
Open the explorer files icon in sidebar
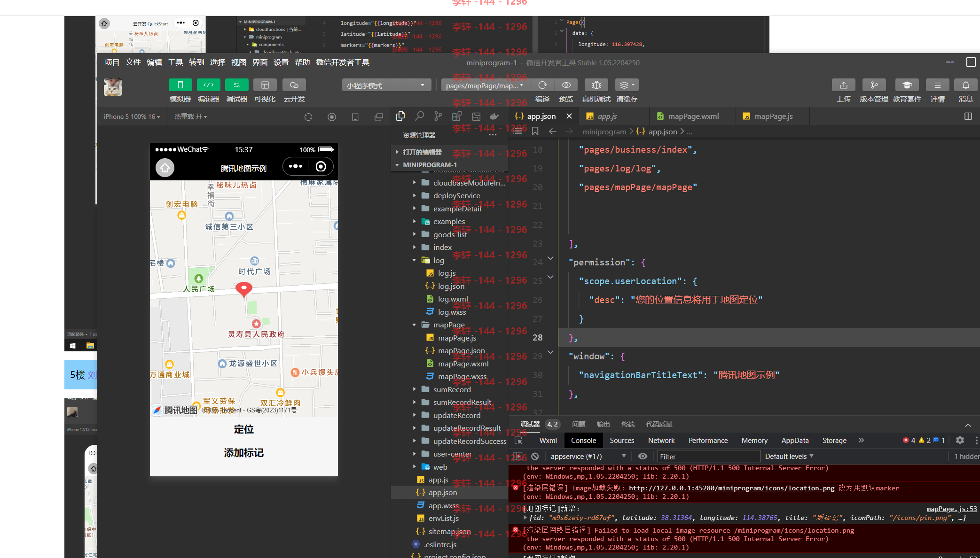pos(400,116)
